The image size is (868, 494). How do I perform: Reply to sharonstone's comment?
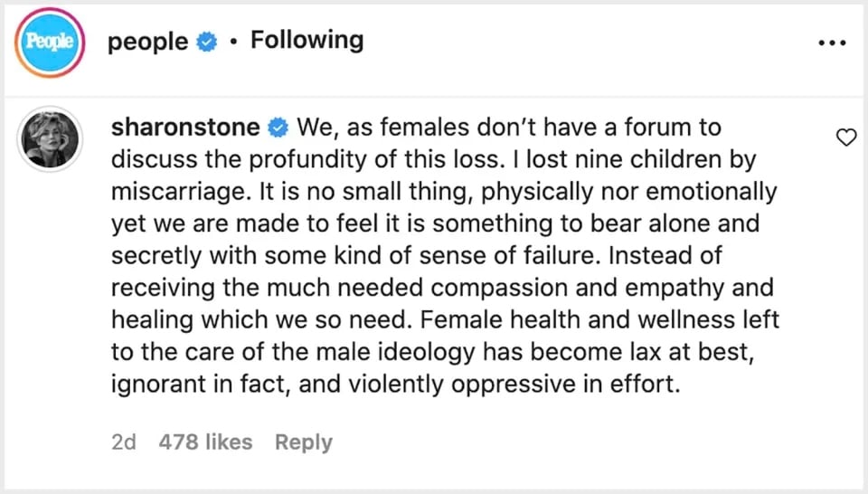tap(304, 442)
